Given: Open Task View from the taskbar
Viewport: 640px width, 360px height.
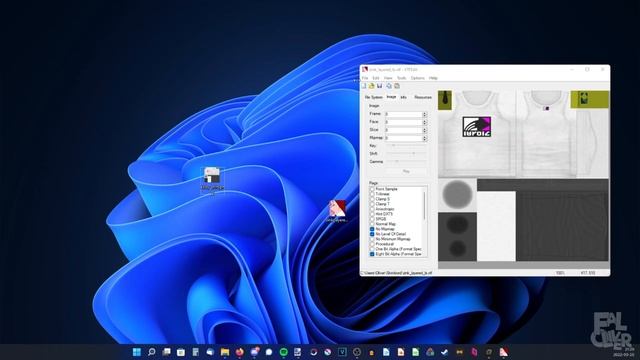Looking at the screenshot, I should click(x=166, y=352).
